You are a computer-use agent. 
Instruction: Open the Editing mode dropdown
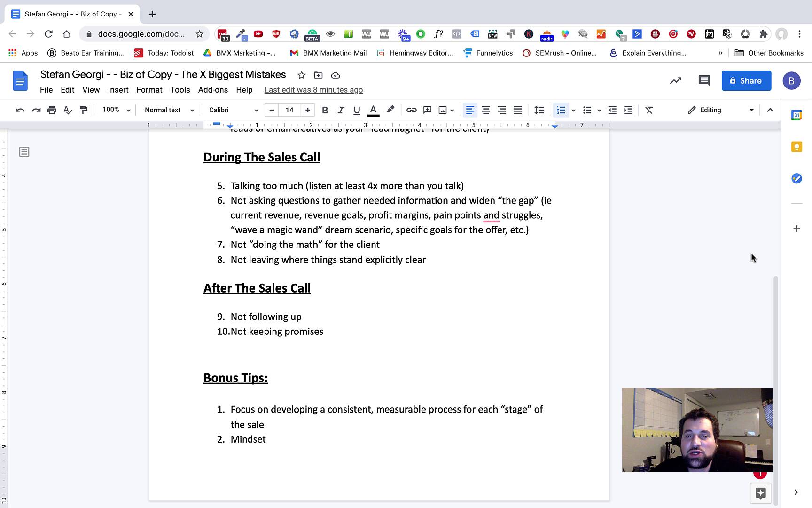click(x=720, y=110)
